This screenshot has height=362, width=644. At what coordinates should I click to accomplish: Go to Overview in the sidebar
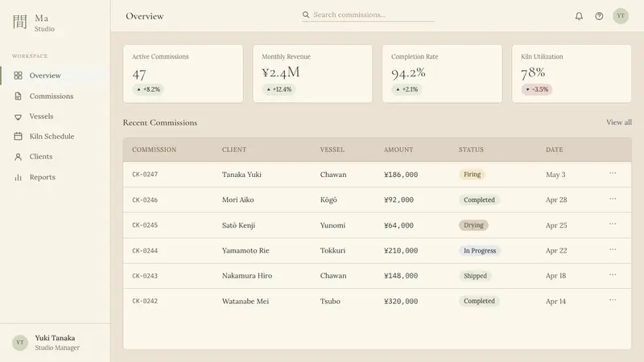55,76
